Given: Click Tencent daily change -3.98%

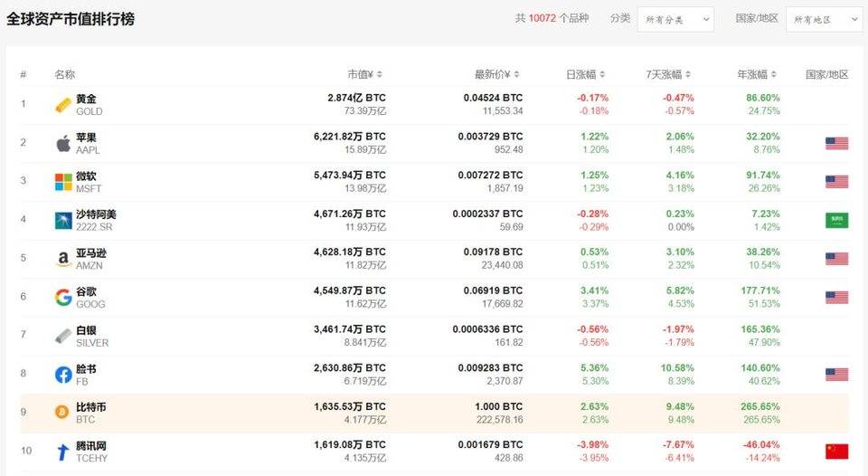Looking at the screenshot, I should 592,444.
